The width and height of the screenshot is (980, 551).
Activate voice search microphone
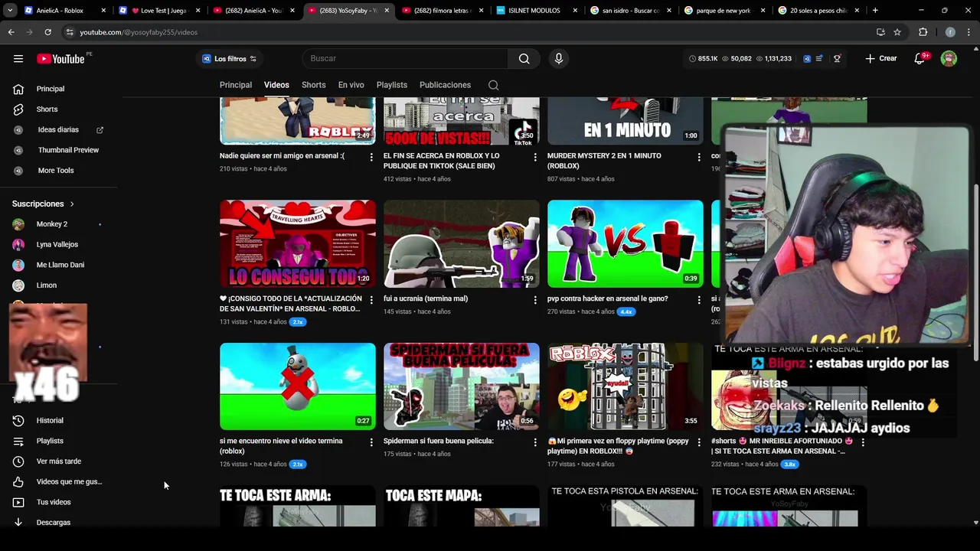559,58
